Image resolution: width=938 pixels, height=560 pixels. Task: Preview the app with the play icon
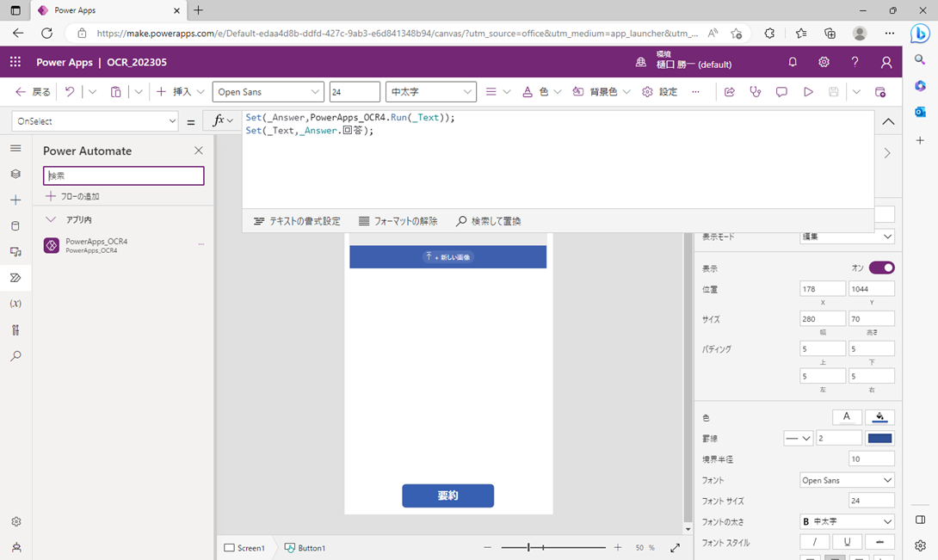point(808,91)
